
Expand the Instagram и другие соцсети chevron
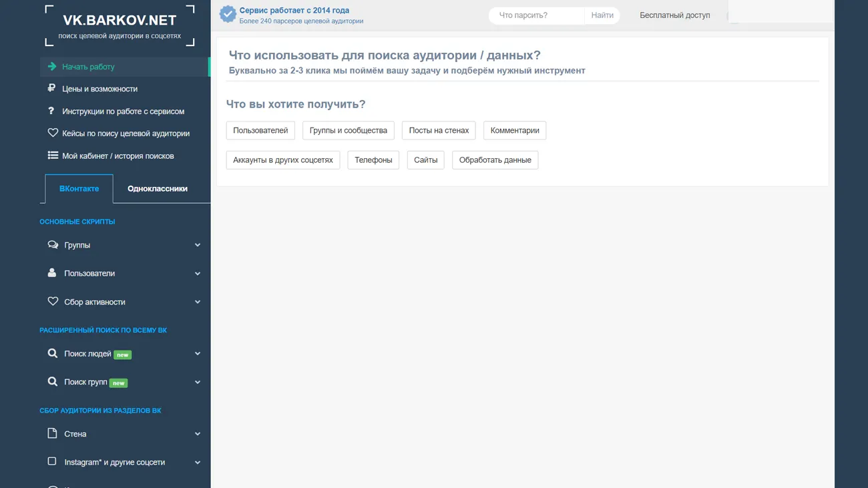[198, 462]
